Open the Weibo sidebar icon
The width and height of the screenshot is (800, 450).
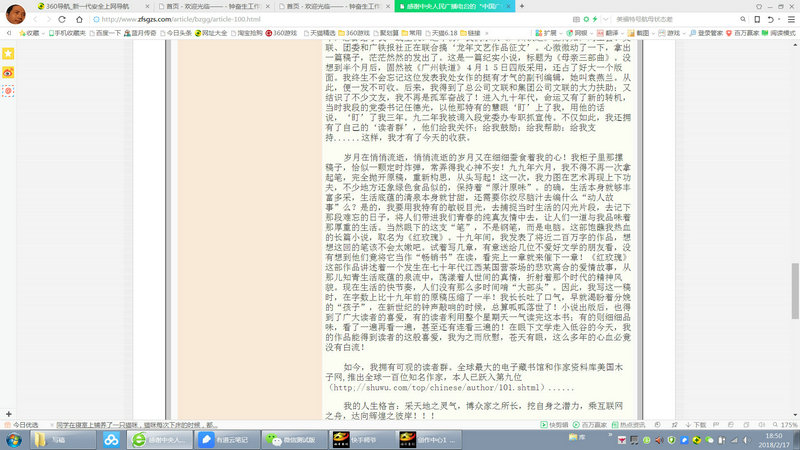coord(8,72)
